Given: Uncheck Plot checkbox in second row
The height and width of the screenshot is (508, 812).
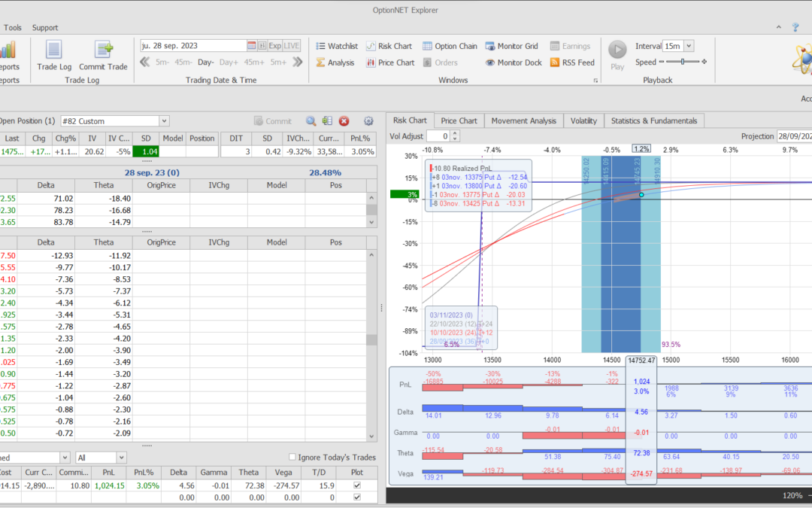Looking at the screenshot, I should click(x=357, y=497).
